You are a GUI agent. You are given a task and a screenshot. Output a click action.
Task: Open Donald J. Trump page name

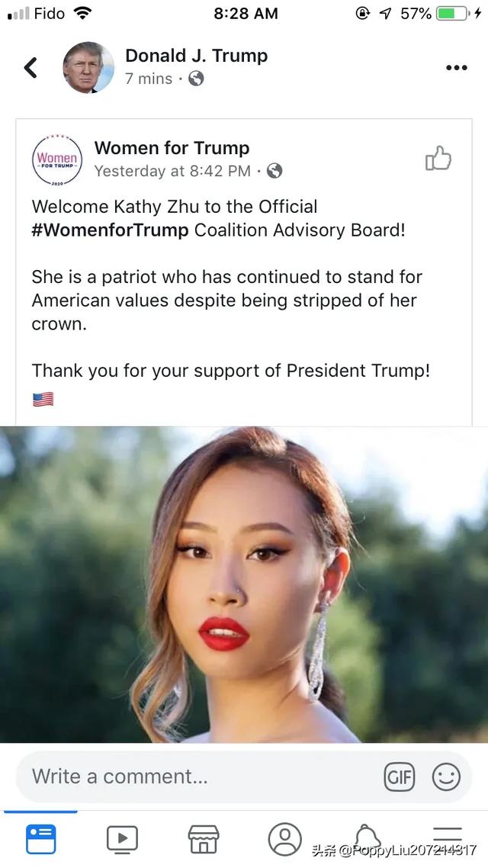197,56
